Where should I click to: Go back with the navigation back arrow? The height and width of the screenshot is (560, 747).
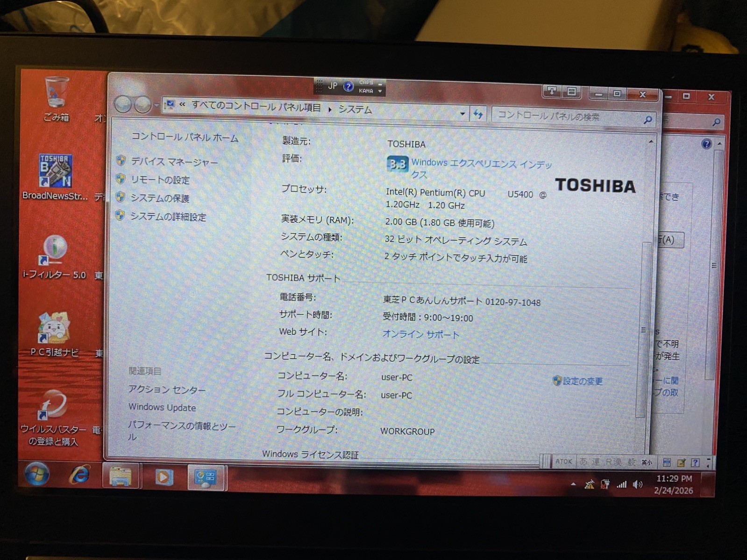coord(123,104)
